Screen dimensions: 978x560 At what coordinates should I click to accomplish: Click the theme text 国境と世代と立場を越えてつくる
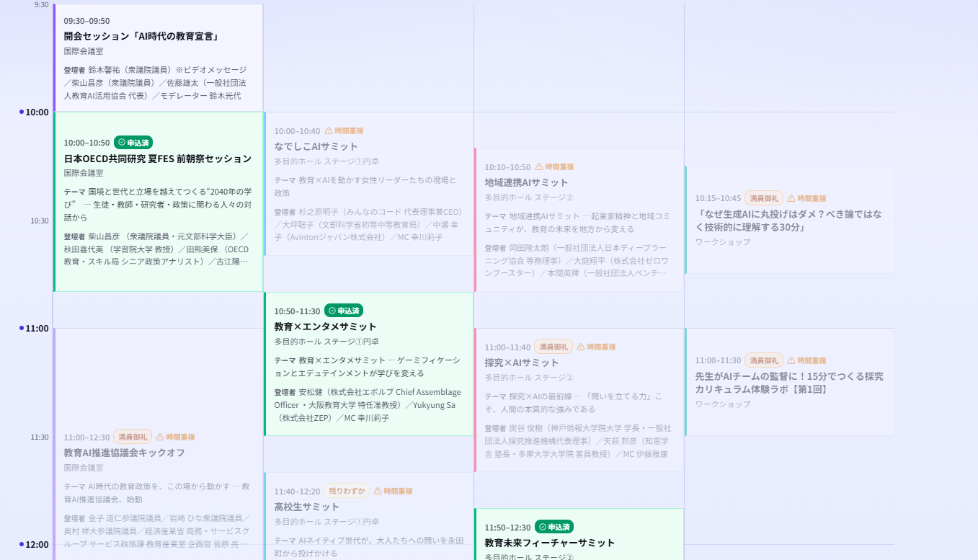pos(158,205)
